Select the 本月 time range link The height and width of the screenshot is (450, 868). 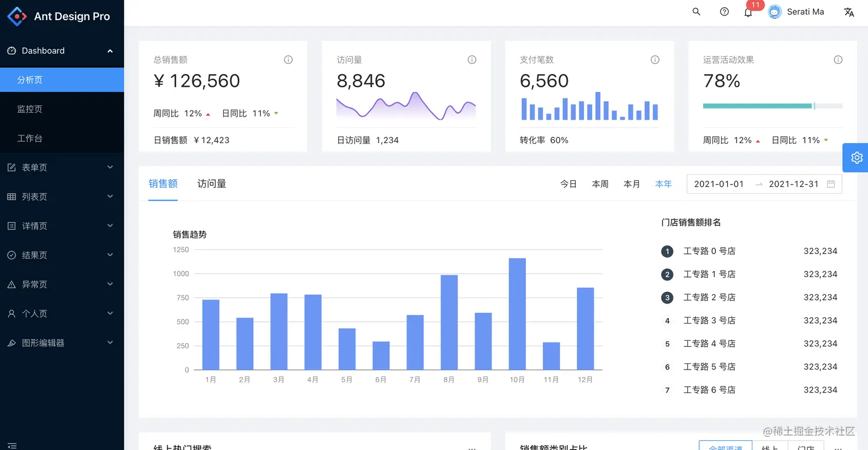631,184
